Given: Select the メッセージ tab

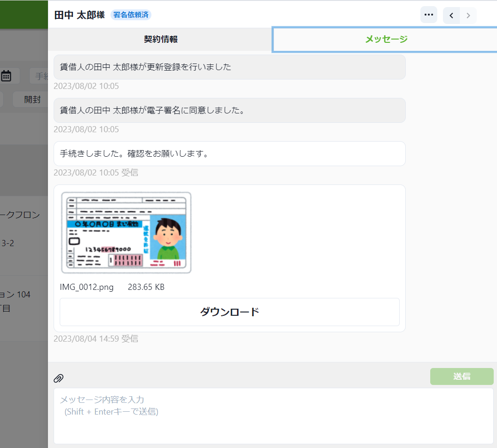Looking at the screenshot, I should tap(386, 40).
